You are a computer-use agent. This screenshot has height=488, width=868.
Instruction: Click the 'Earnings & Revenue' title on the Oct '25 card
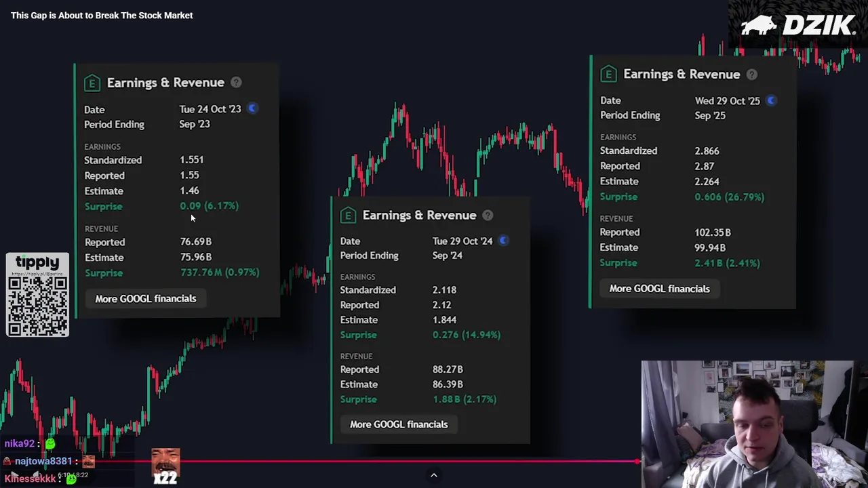pyautogui.click(x=682, y=75)
